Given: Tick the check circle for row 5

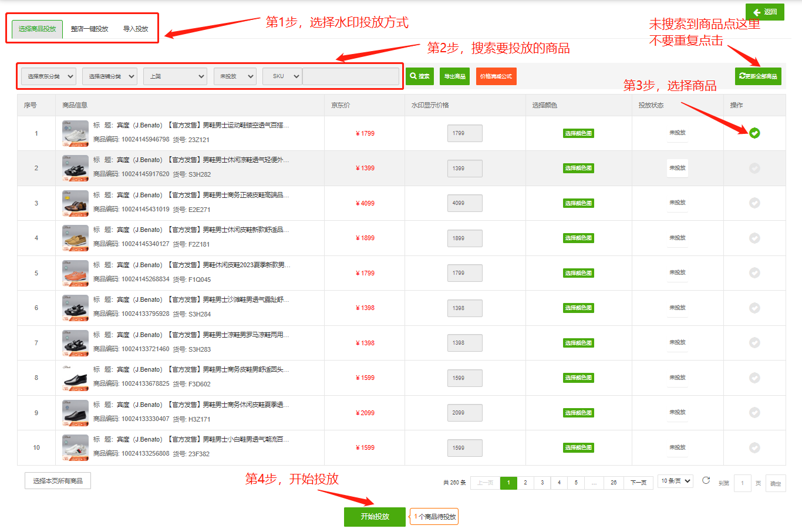Looking at the screenshot, I should pyautogui.click(x=754, y=273).
